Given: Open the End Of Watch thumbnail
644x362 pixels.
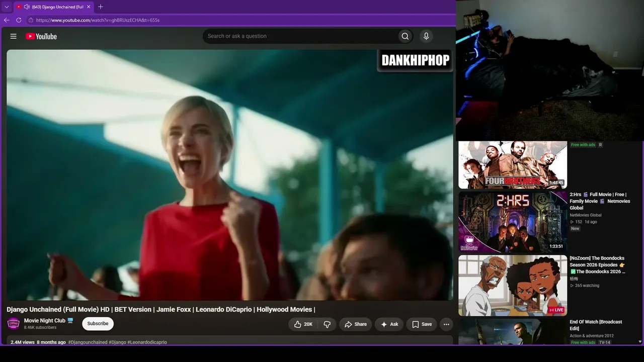Looking at the screenshot, I should 513,332.
